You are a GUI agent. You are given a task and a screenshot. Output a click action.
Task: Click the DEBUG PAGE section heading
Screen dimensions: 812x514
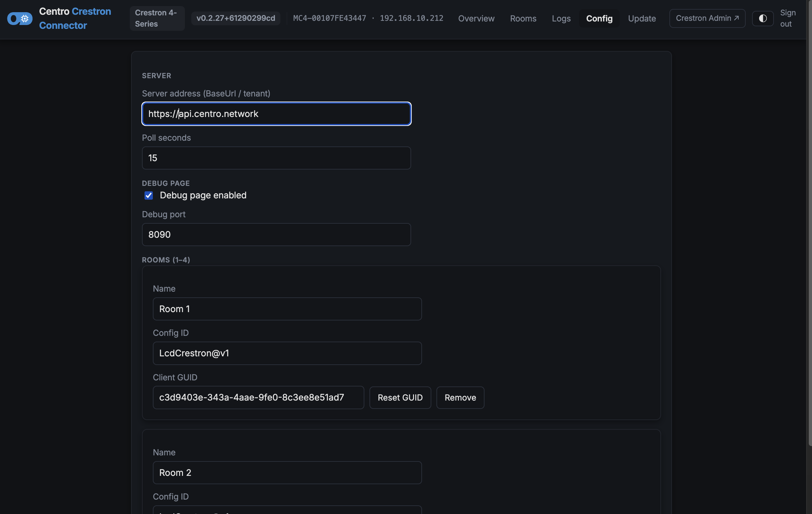(166, 183)
